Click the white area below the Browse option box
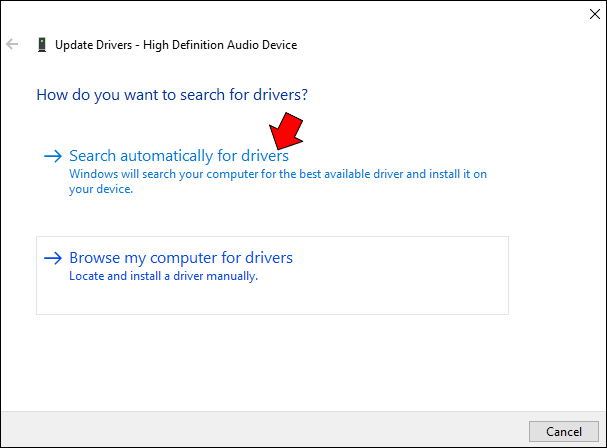The height and width of the screenshot is (448, 607). [x=271, y=362]
